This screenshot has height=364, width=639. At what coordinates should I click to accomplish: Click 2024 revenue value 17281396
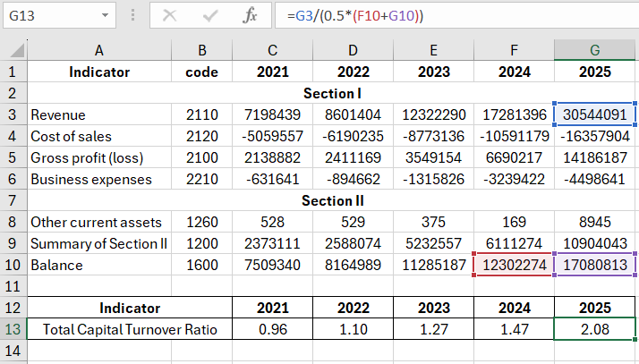click(514, 114)
